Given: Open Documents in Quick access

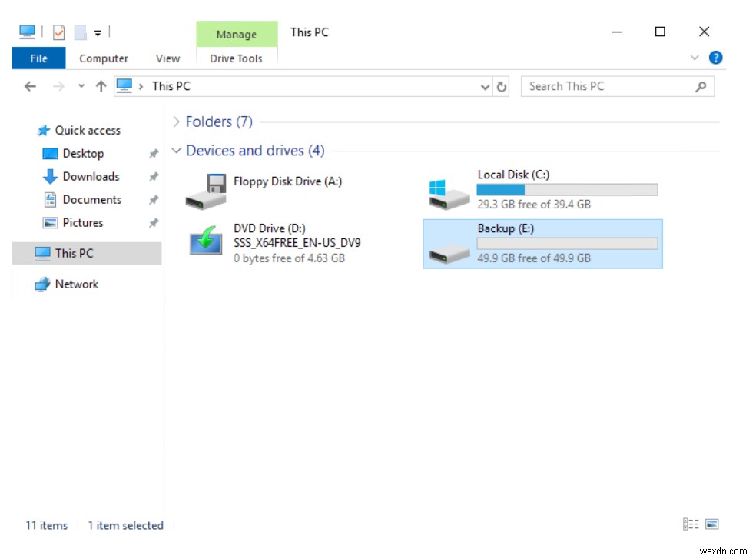Looking at the screenshot, I should (91, 200).
